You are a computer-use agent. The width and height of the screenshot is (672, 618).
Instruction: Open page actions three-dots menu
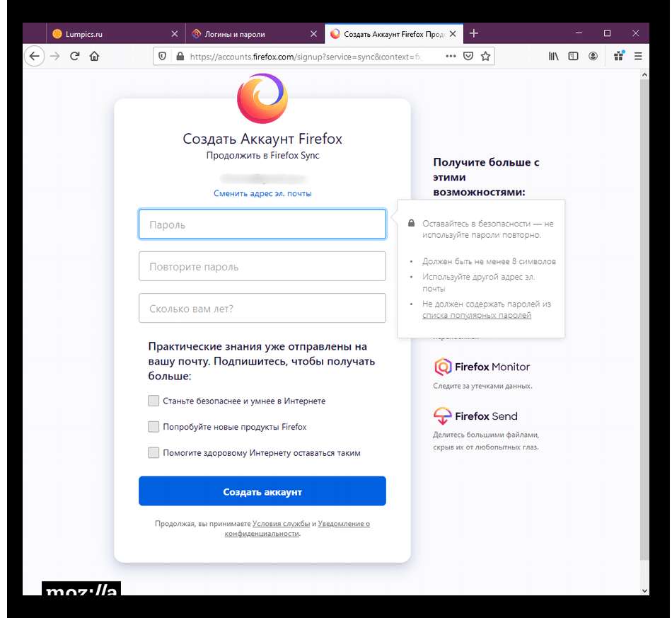click(451, 56)
